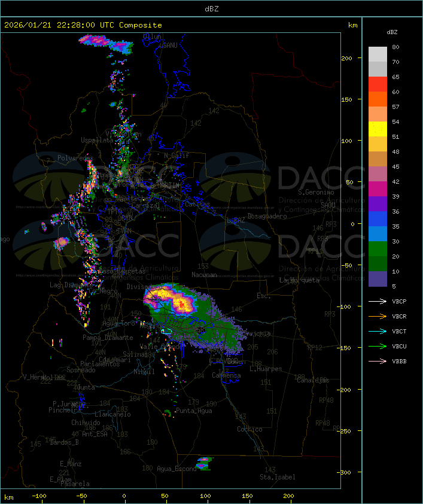The width and height of the screenshot is (423, 504).
Task: Click the 'dBZ' heading above the color scale
Action: point(392,32)
